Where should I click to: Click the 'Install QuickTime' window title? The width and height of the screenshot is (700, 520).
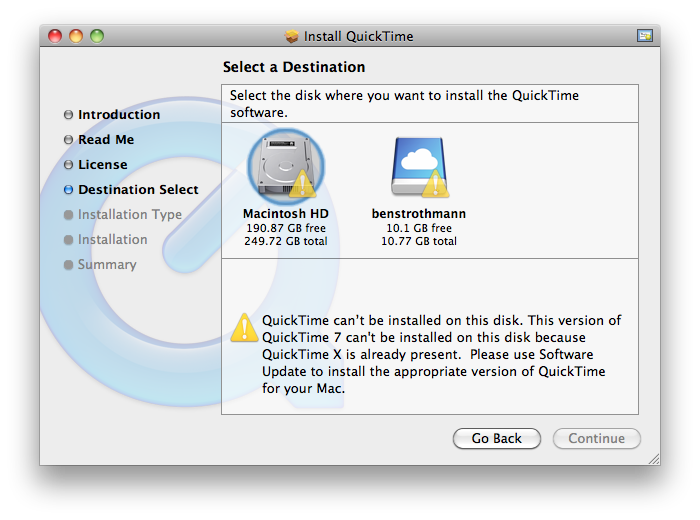click(358, 36)
